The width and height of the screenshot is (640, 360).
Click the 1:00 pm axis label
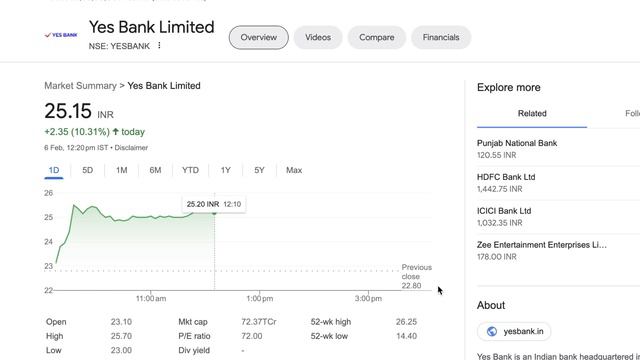260,298
